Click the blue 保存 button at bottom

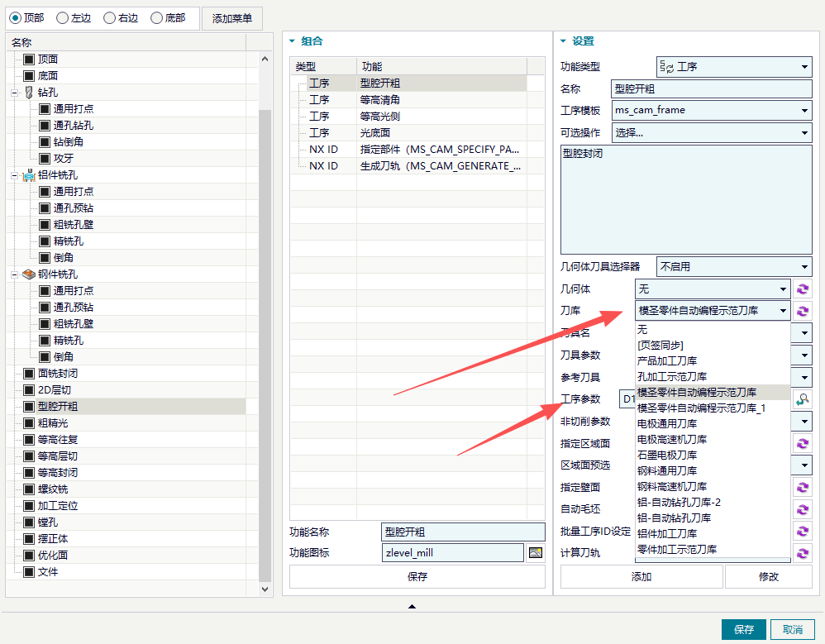click(744, 629)
